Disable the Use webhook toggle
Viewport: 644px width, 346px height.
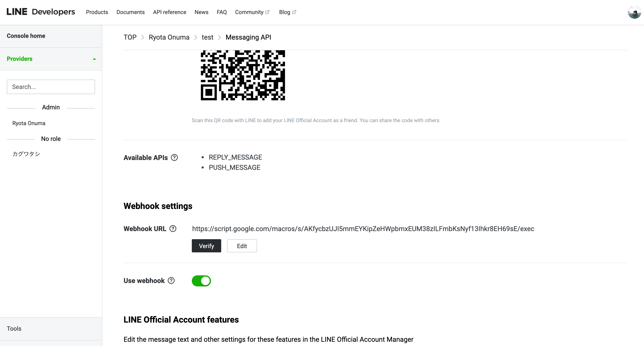point(201,281)
